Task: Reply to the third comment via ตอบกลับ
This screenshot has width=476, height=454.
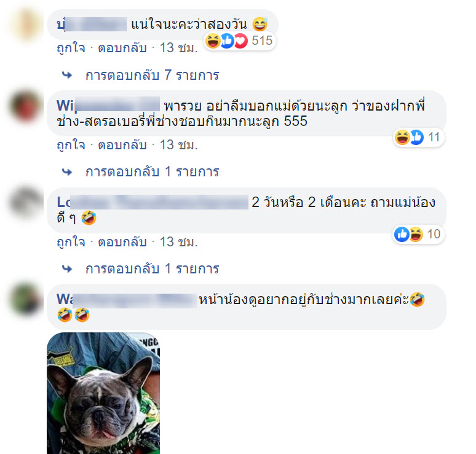Action: tap(122, 242)
